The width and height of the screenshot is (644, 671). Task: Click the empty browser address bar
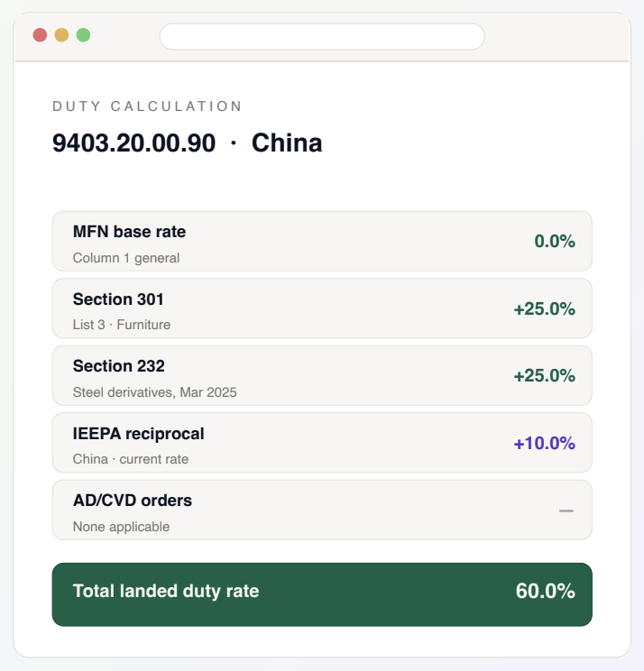tap(322, 36)
